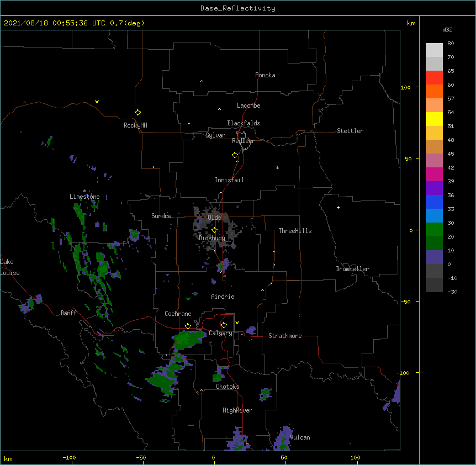Viewport: 476px width, 465px height.
Task: Click the yellow diamond marker near RockyMH
Action: coord(138,113)
